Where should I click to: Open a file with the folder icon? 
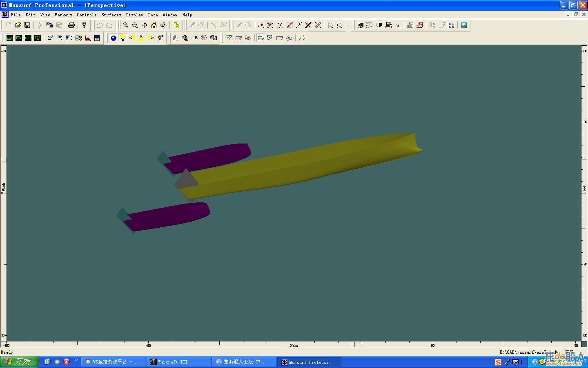(x=18, y=25)
